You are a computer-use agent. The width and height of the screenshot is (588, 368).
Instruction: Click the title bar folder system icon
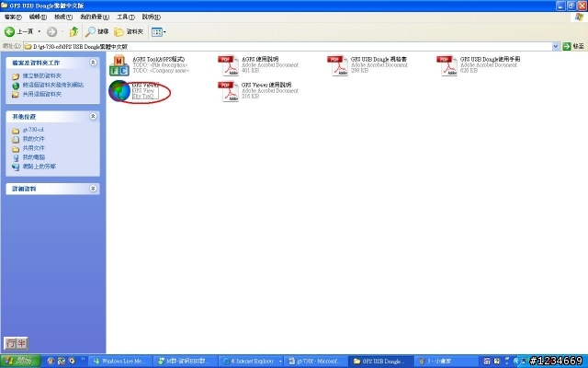pyautogui.click(x=4, y=6)
